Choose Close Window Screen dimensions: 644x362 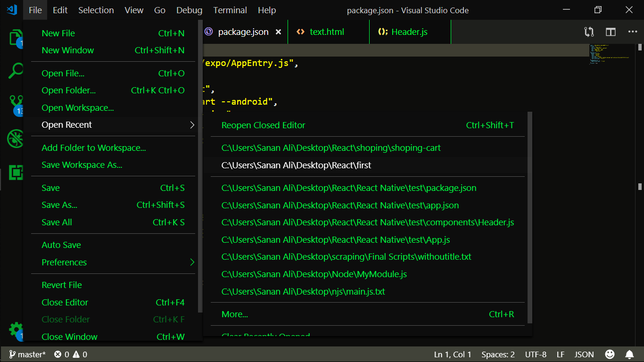point(113,337)
